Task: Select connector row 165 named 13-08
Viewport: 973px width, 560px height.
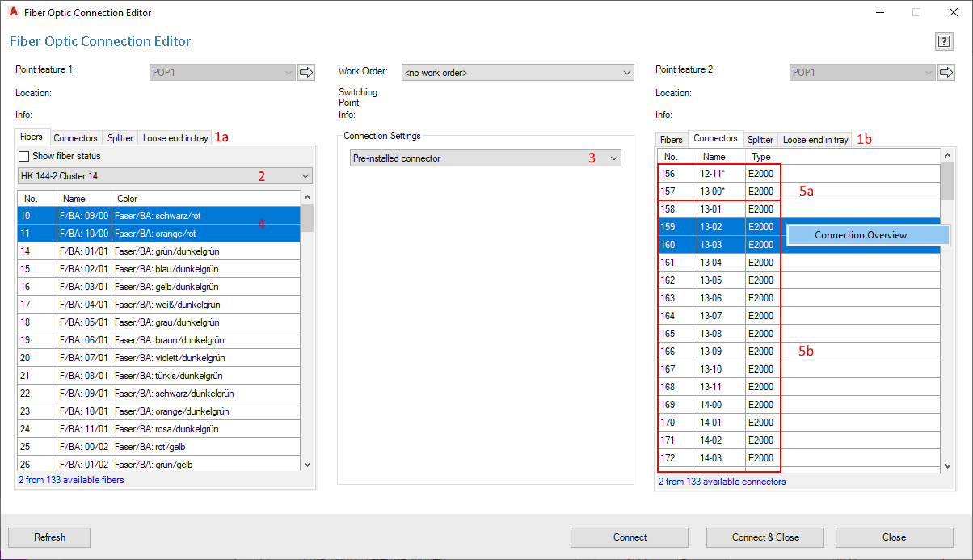Action: [x=799, y=333]
